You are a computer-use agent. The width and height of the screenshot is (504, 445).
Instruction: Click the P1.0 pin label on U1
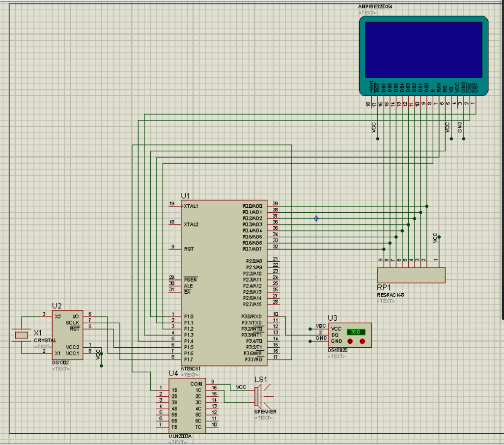click(x=189, y=316)
